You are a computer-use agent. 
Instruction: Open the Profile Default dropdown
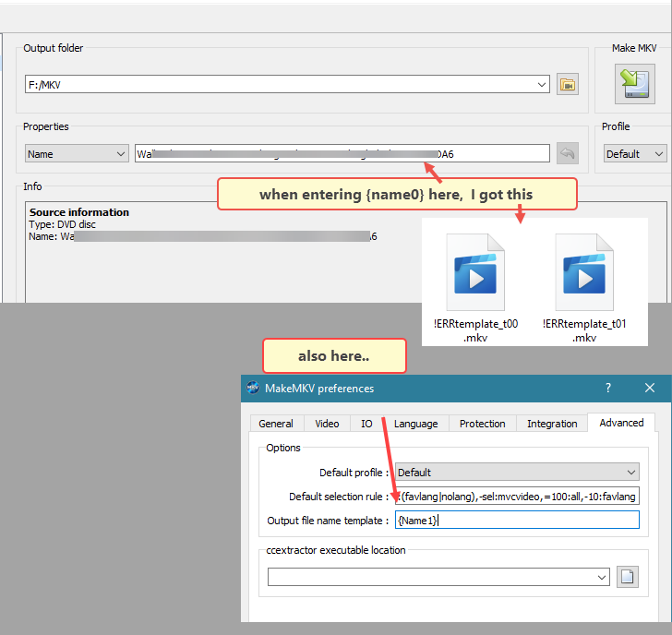point(635,153)
